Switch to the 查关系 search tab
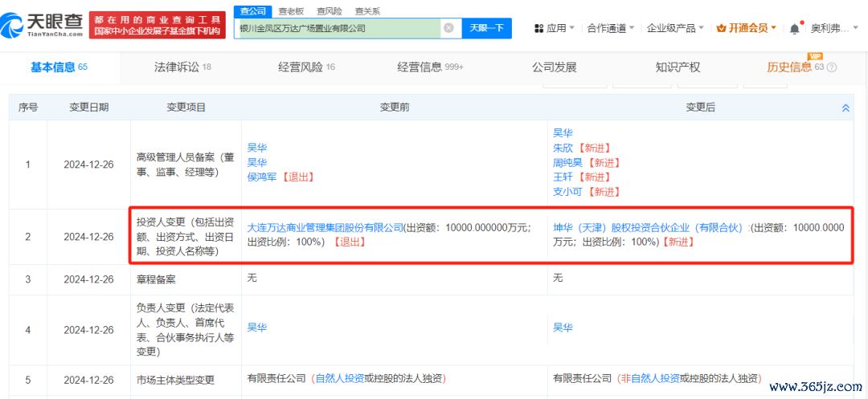The image size is (868, 399). 368,10
